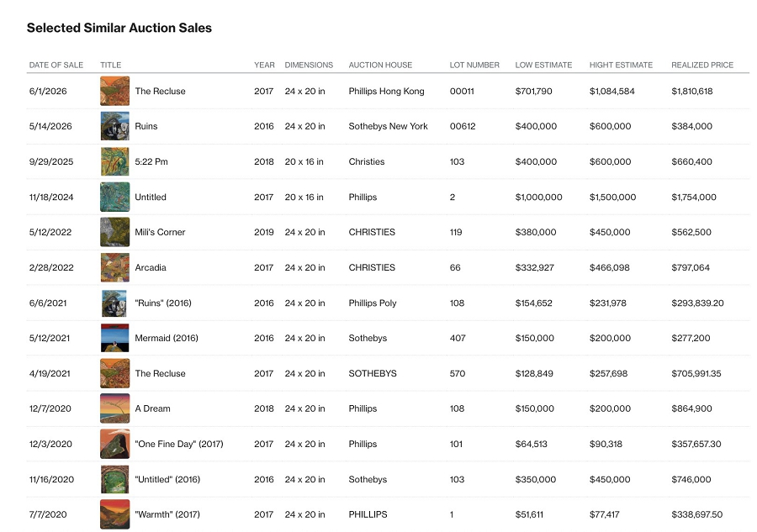
Task: Open the Mermaid (2016) thumbnail
Action: [x=115, y=338]
